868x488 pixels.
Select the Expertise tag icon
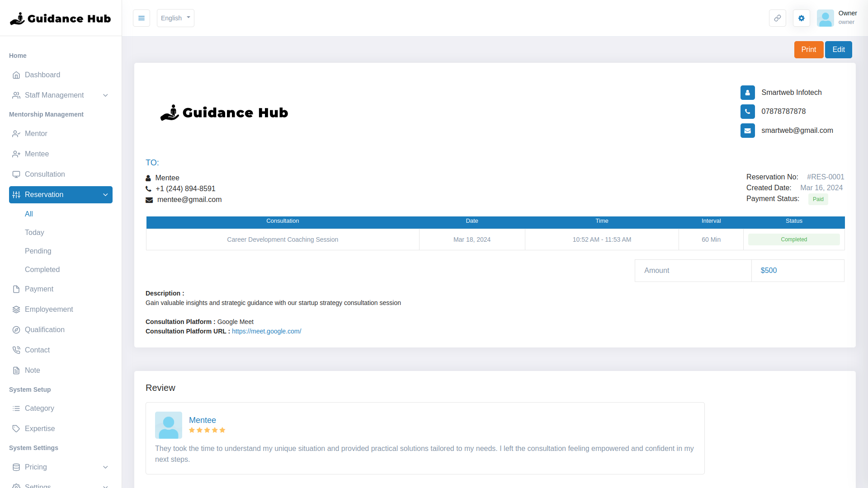click(16, 428)
